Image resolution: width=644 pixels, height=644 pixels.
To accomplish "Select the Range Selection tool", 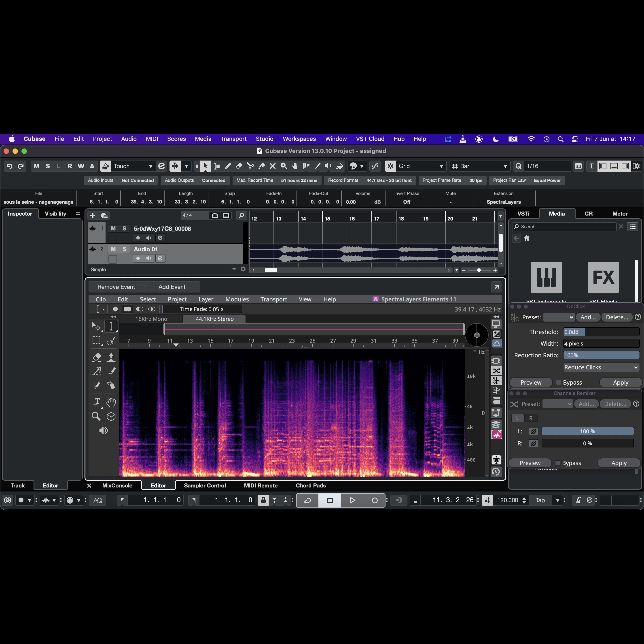I will [217, 166].
